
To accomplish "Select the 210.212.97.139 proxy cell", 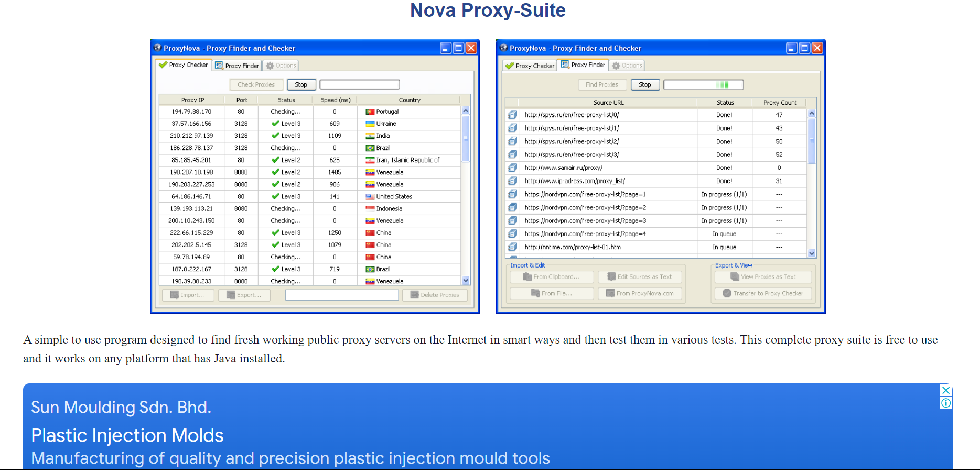I will coord(191,136).
